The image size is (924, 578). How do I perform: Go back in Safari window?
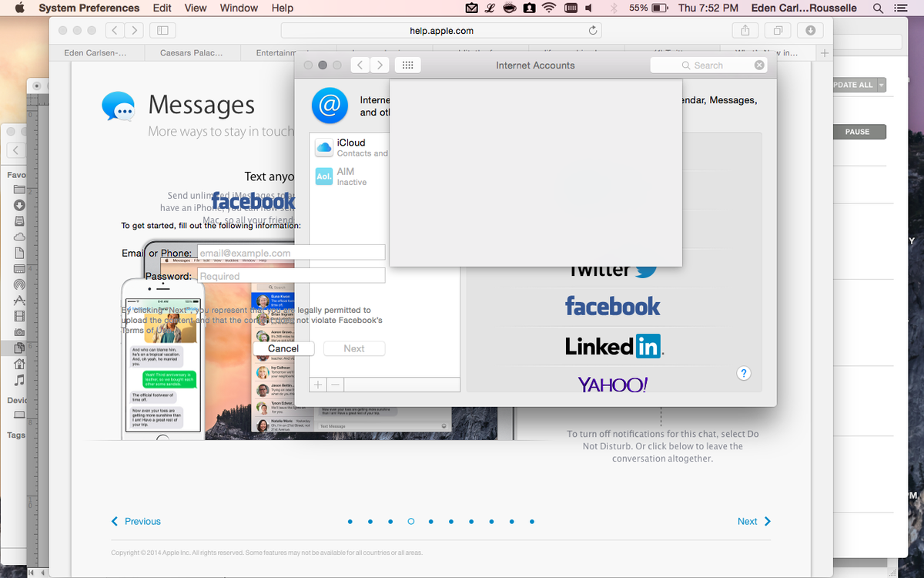click(x=114, y=31)
